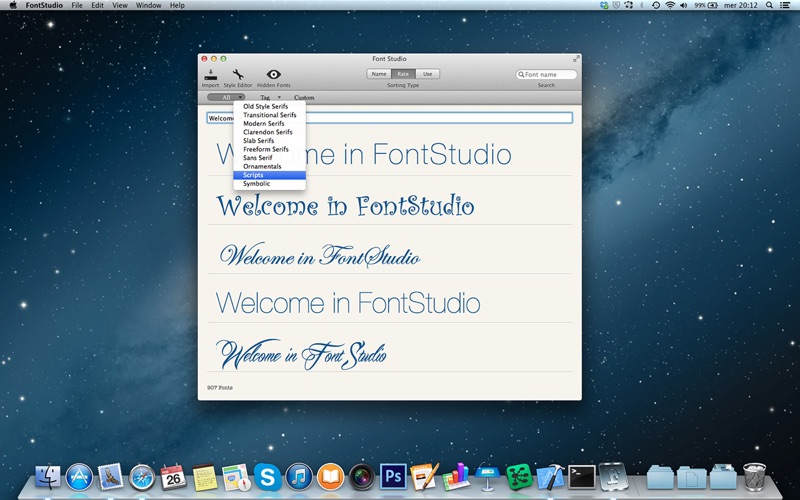Click the Import toolbar icon
This screenshot has width=800, height=500.
tap(210, 76)
